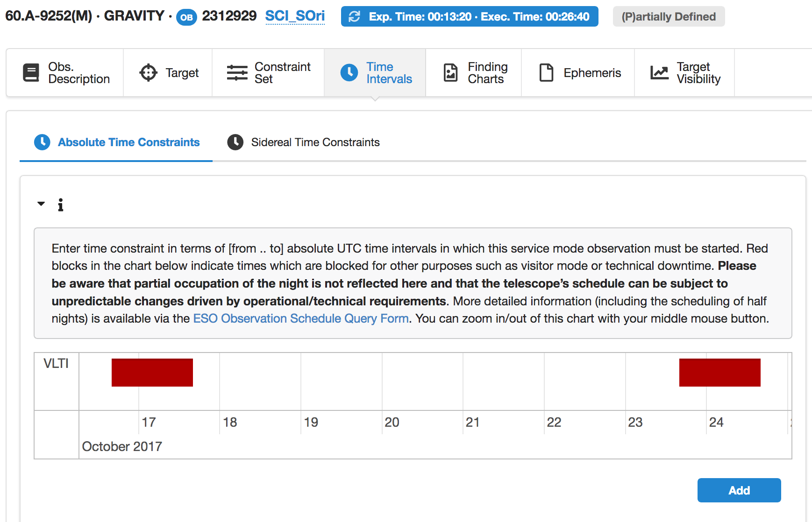812x522 pixels.
Task: Click the Target crosshair icon
Action: (x=149, y=73)
